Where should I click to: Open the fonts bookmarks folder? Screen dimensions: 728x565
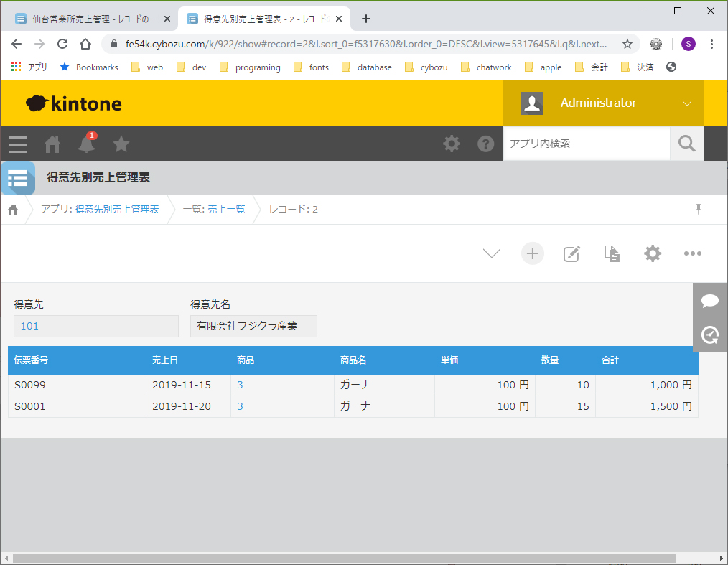[x=311, y=67]
